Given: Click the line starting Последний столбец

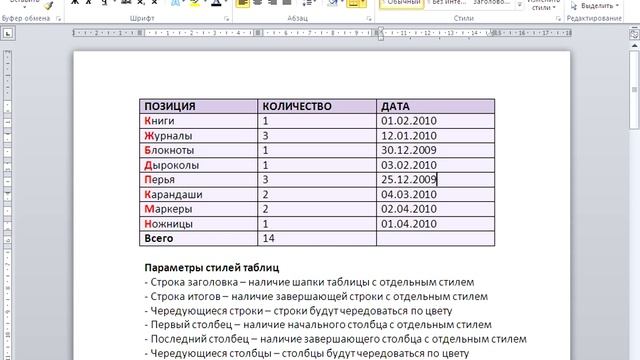Looking at the screenshot, I should coord(335,339).
